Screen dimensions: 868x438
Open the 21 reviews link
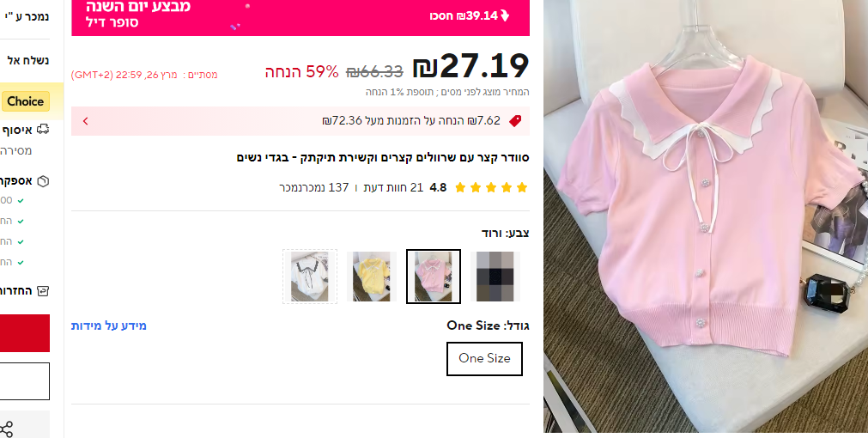click(393, 188)
